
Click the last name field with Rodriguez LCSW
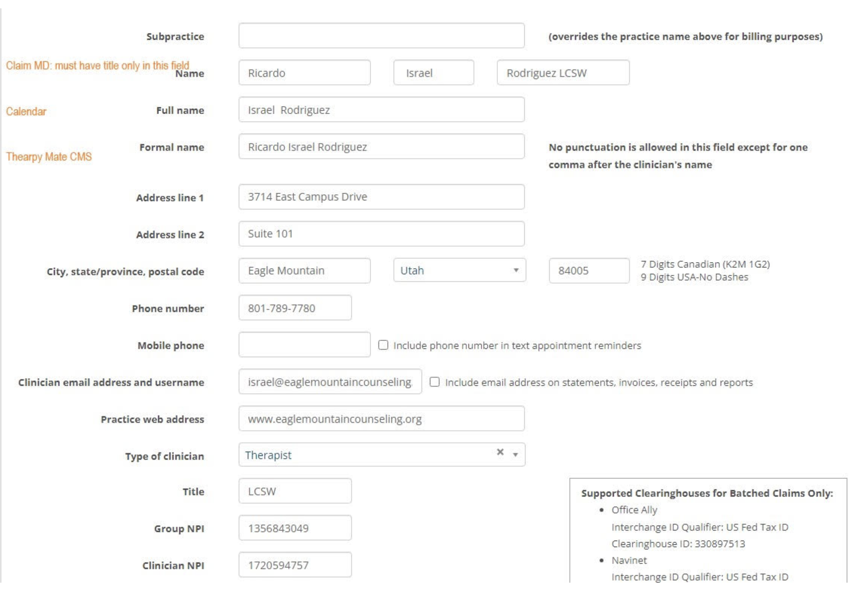[x=563, y=72]
